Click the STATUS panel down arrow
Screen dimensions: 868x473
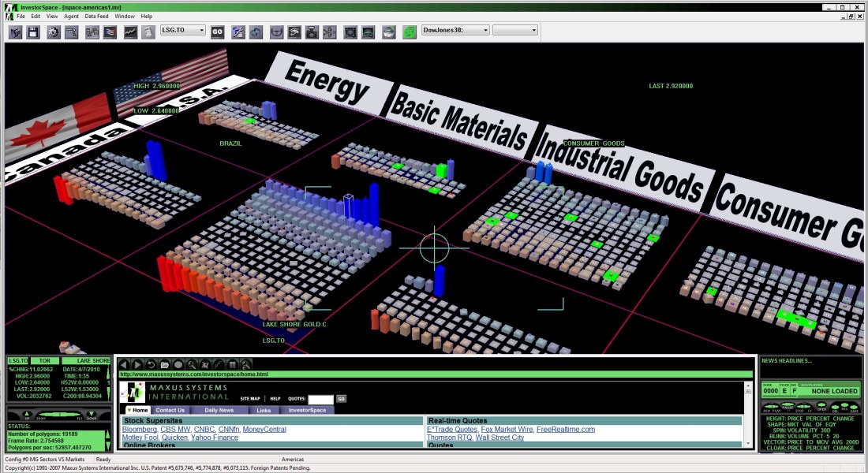[108, 445]
